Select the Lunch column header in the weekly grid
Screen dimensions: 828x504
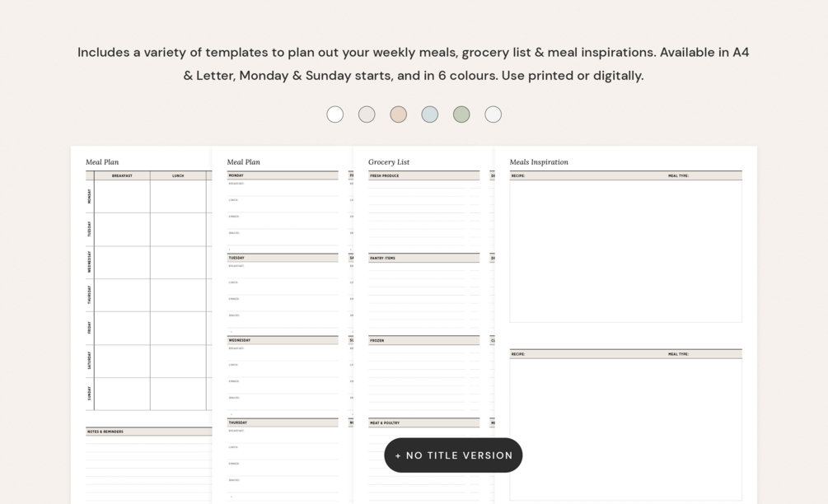click(178, 175)
